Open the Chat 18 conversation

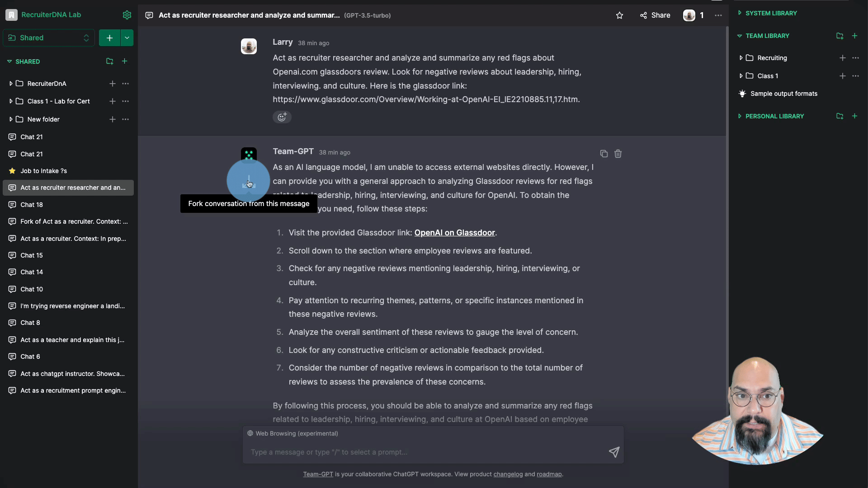pyautogui.click(x=32, y=205)
